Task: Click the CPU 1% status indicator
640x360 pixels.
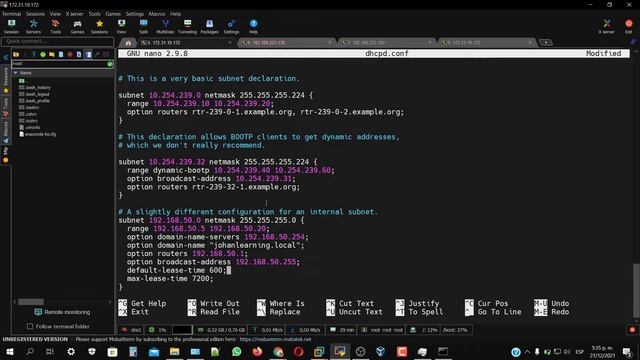Action: click(x=158, y=330)
